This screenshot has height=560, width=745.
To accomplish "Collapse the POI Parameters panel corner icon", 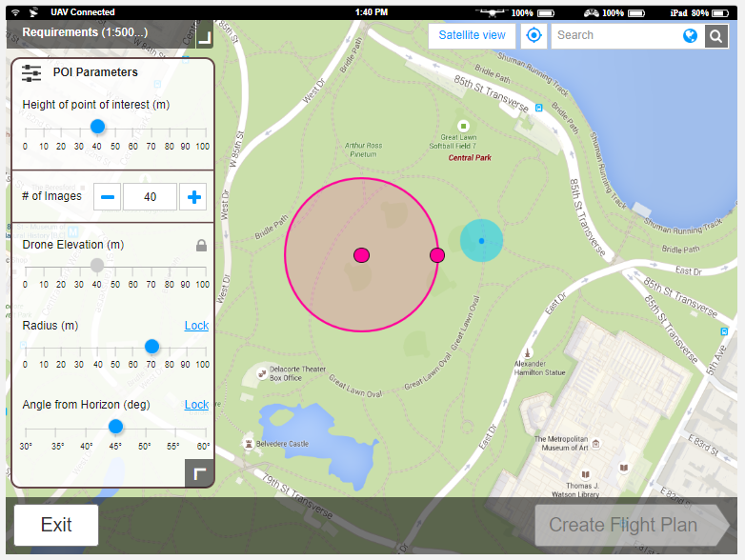I will pos(199,473).
